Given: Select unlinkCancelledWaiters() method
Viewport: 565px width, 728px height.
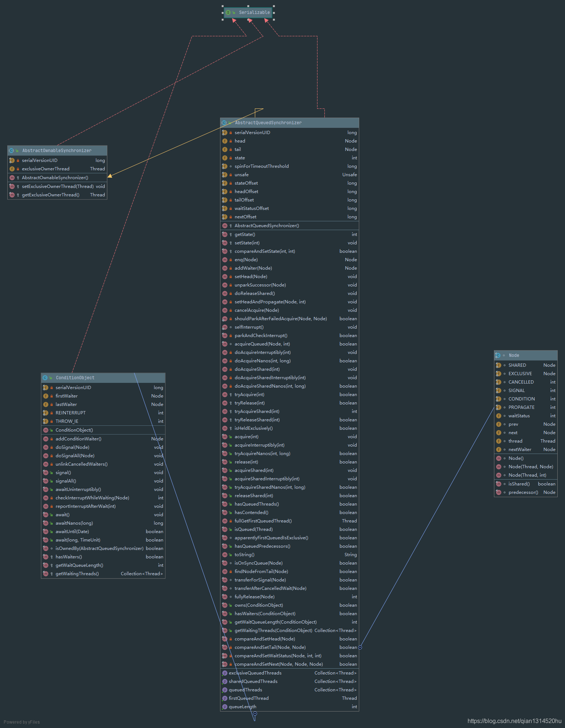Looking at the screenshot, I should (x=103, y=464).
